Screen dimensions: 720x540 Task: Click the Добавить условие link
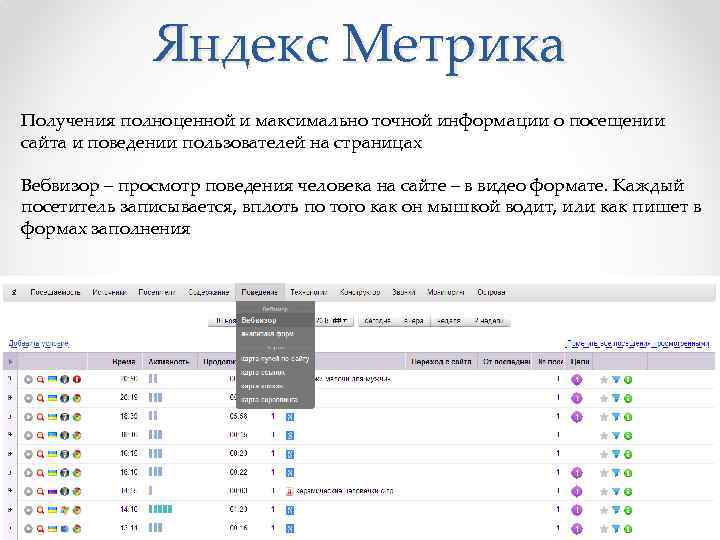39,343
